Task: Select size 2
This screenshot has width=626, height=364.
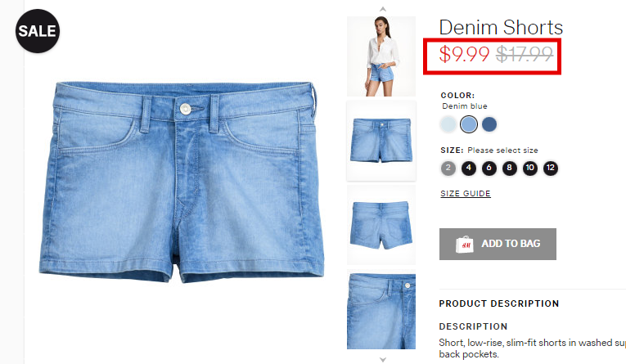Action: (448, 168)
